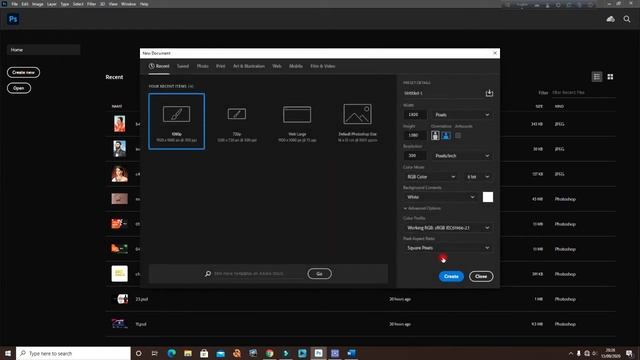Open the Filter menu

(x=91, y=4)
